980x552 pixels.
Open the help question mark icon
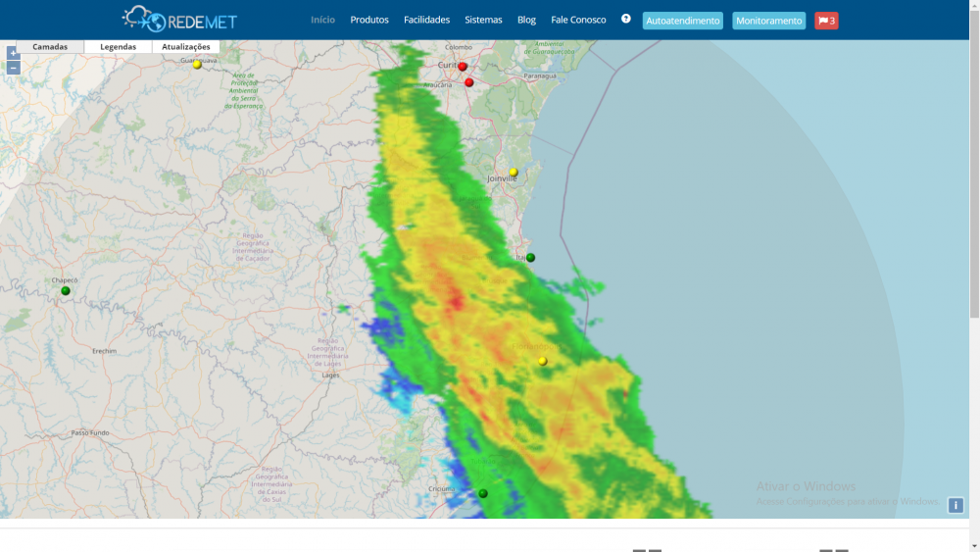pos(626,19)
